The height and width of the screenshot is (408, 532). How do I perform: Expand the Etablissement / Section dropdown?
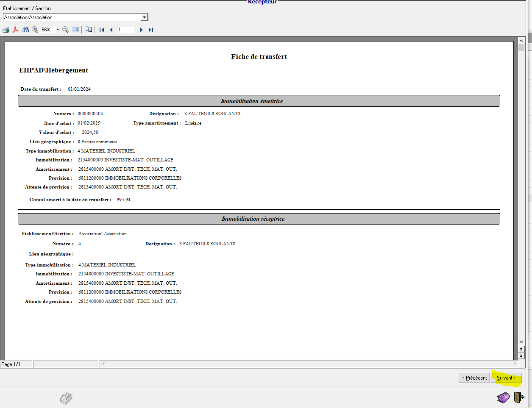tap(144, 17)
